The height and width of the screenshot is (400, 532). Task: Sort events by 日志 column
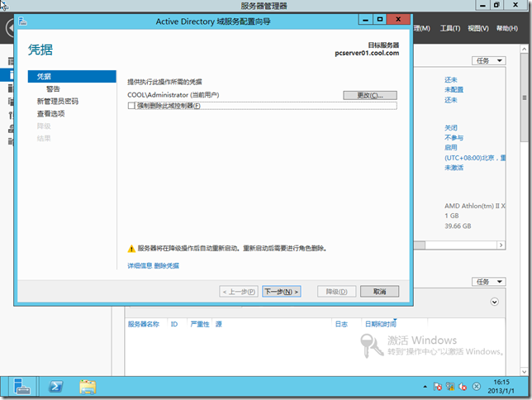coord(341,324)
